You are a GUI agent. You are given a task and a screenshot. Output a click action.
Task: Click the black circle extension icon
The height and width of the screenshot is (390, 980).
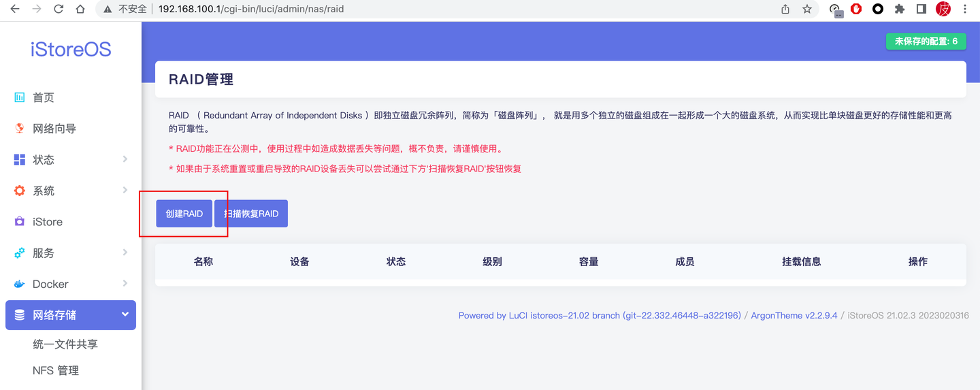pyautogui.click(x=878, y=9)
